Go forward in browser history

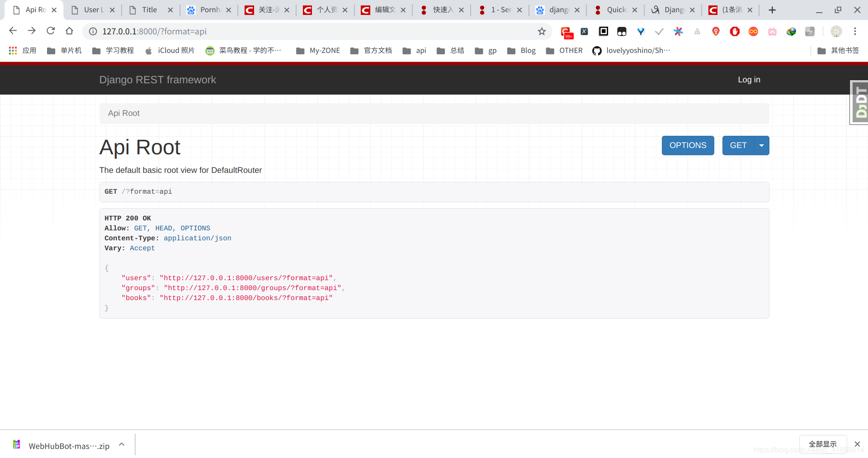coord(32,31)
